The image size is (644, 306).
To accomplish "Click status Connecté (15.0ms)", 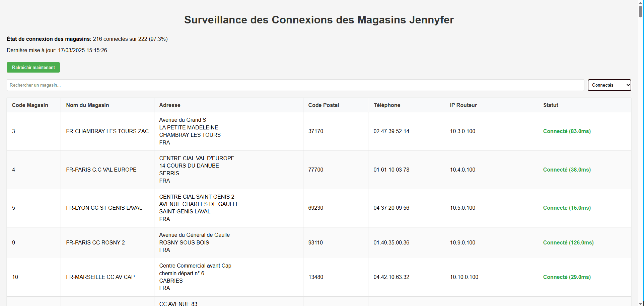I will coord(567,208).
